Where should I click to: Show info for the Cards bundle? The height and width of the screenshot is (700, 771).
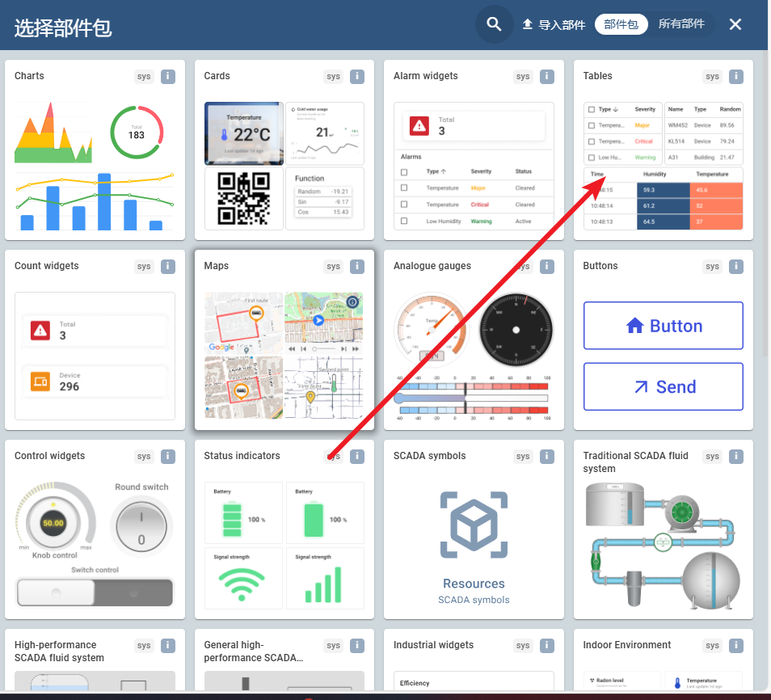point(357,76)
